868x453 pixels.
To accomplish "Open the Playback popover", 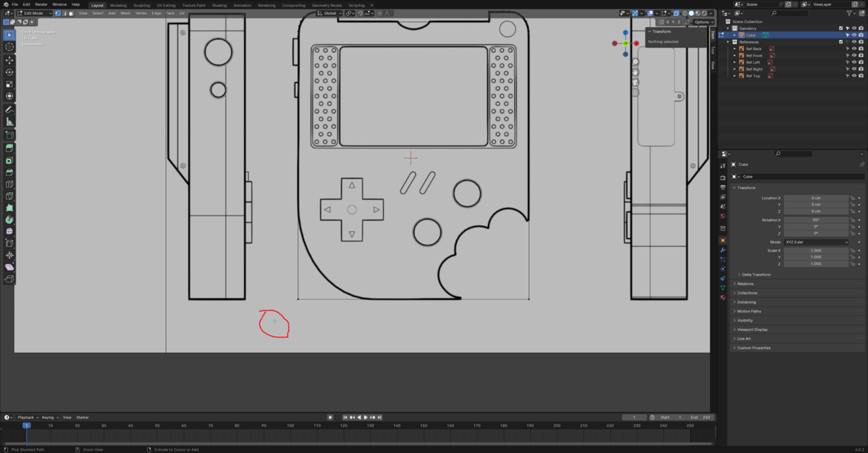I will click(27, 417).
